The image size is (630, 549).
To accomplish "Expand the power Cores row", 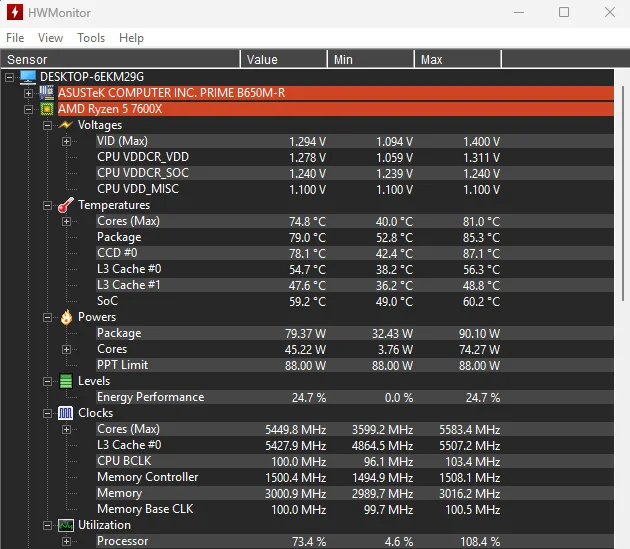I will (x=66, y=350).
